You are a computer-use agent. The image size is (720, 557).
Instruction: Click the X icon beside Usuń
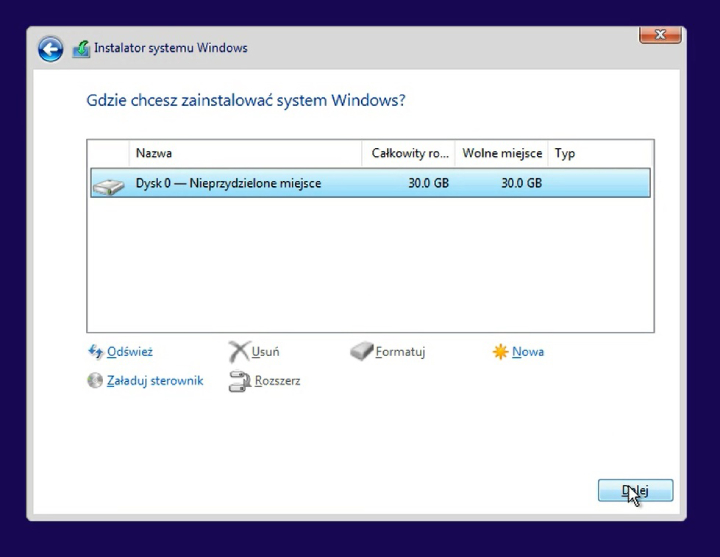pos(239,352)
